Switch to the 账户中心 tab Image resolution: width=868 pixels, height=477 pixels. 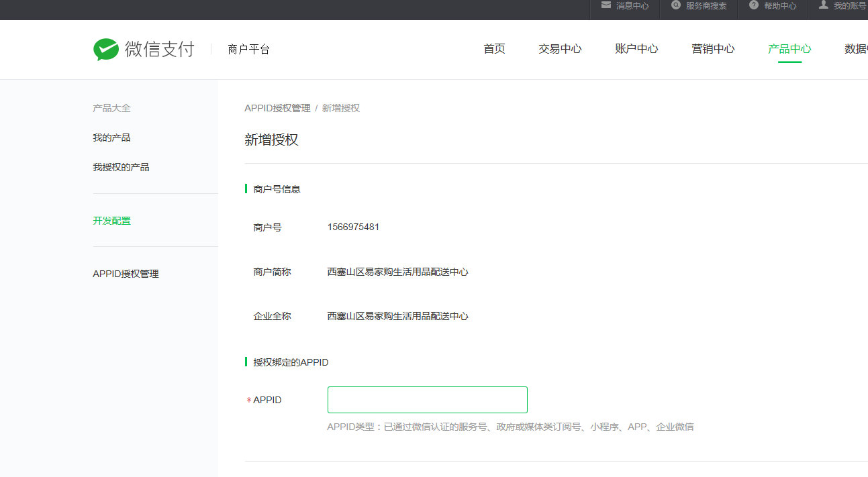(636, 49)
